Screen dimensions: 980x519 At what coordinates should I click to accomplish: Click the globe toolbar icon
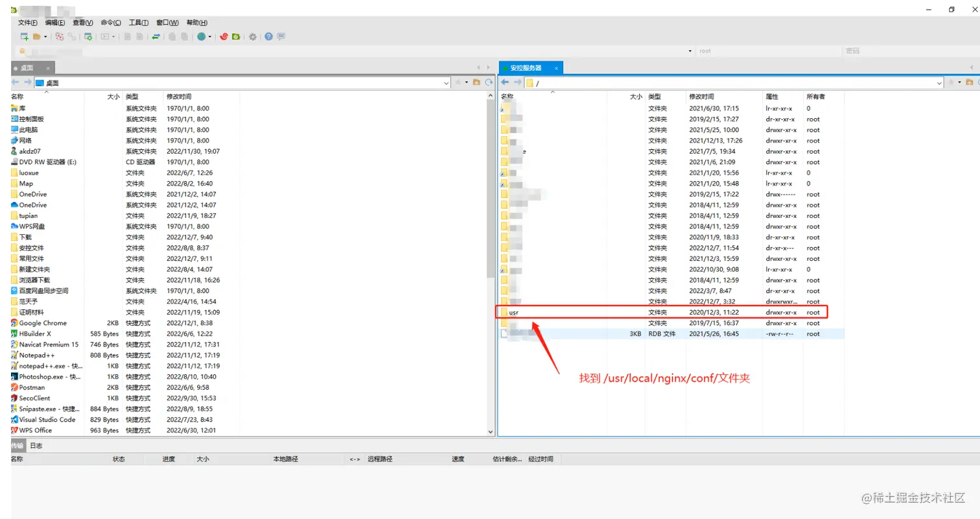coord(202,37)
